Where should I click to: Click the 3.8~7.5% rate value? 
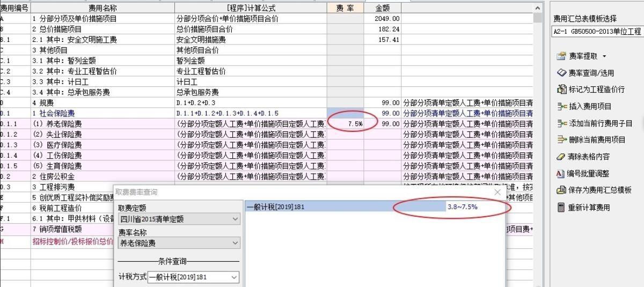pos(462,206)
